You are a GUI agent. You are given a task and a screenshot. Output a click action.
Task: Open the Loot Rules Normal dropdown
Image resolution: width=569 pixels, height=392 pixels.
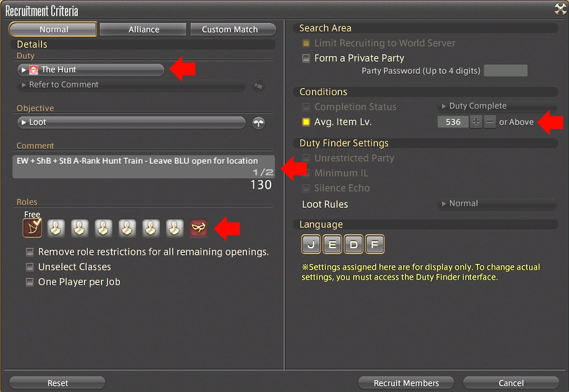[x=497, y=203]
